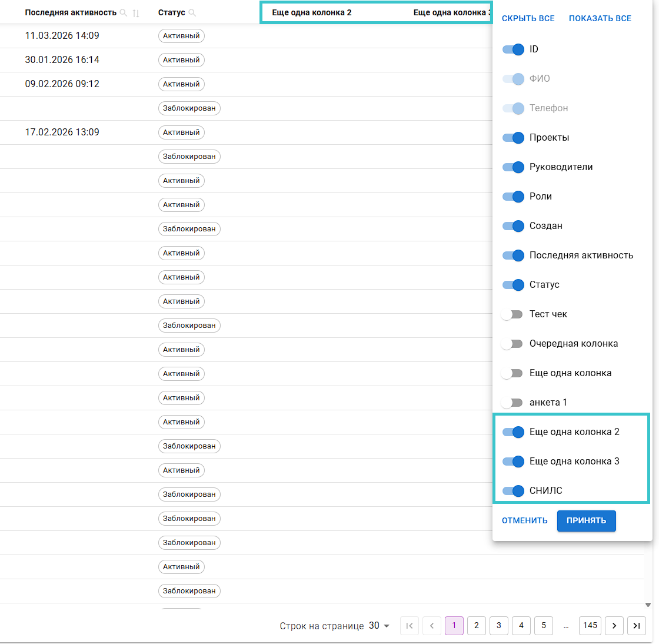
Task: Sort by Последняя активность column
Action: (x=136, y=13)
